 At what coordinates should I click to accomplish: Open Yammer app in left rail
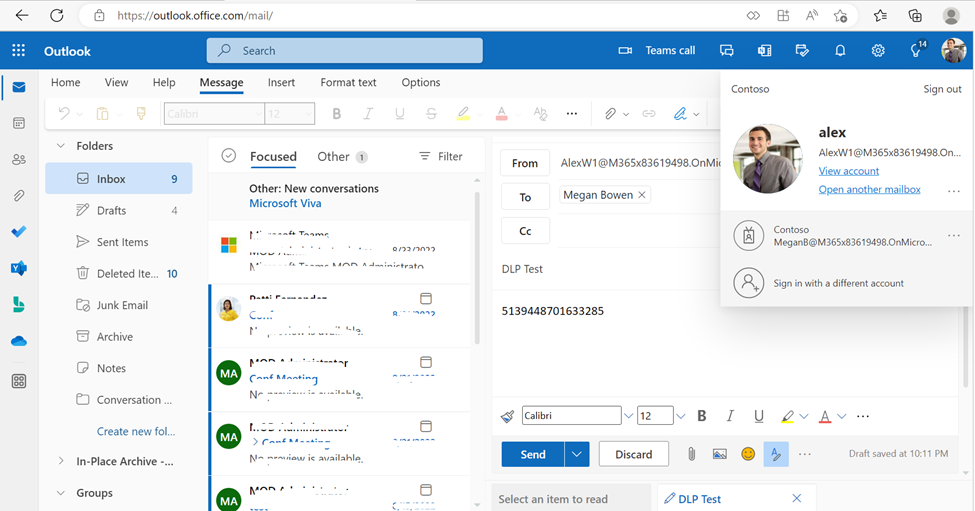pos(19,268)
